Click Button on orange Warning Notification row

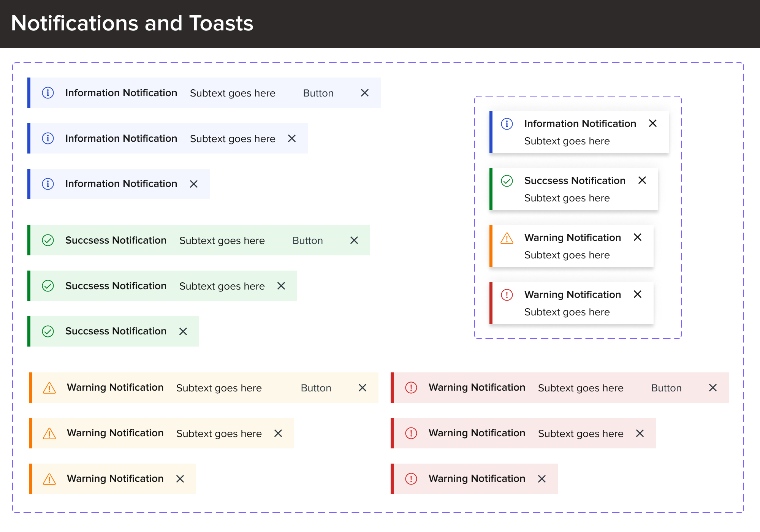315,386
